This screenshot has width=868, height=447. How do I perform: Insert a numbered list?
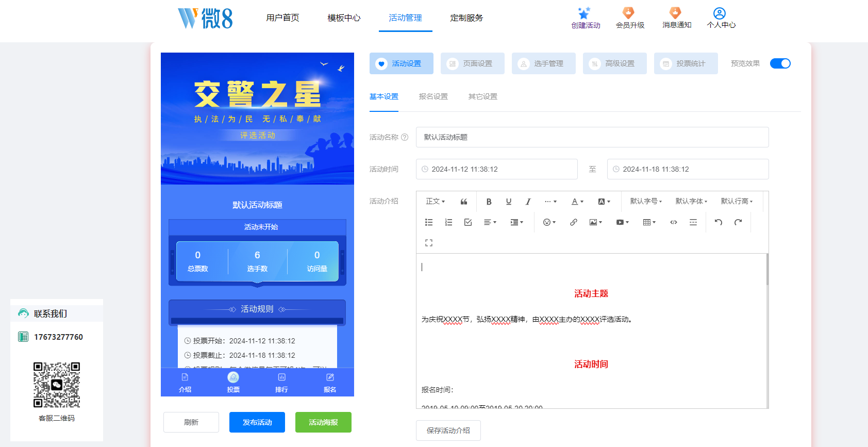pyautogui.click(x=448, y=222)
